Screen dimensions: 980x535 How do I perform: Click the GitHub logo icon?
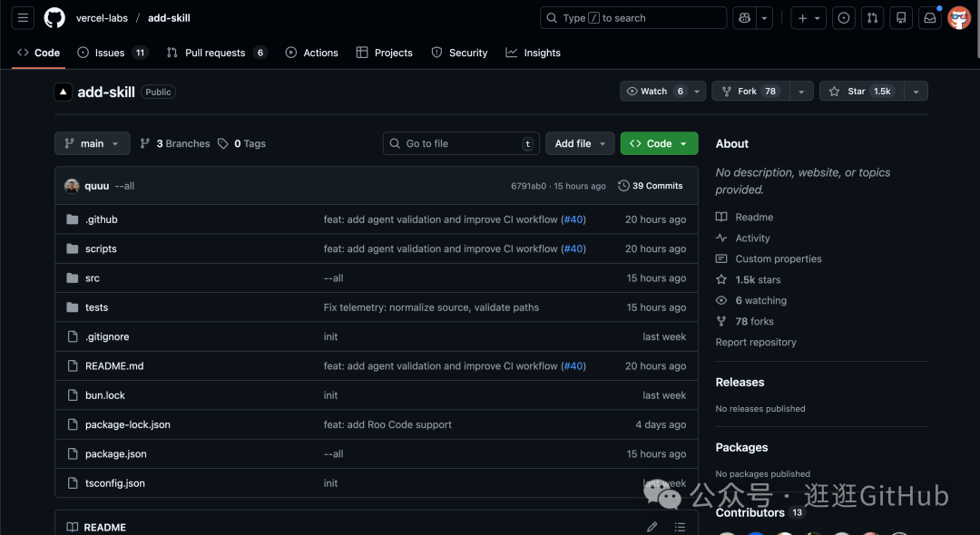pos(54,18)
